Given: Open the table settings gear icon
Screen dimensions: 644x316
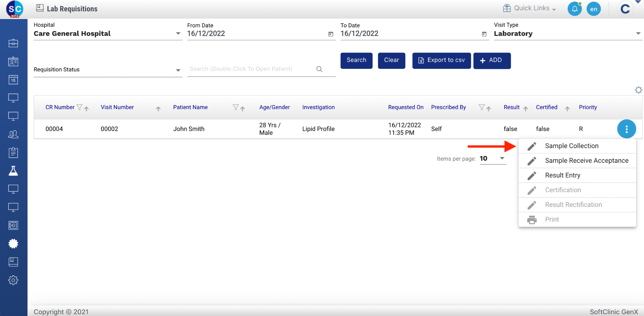Looking at the screenshot, I should tap(638, 90).
